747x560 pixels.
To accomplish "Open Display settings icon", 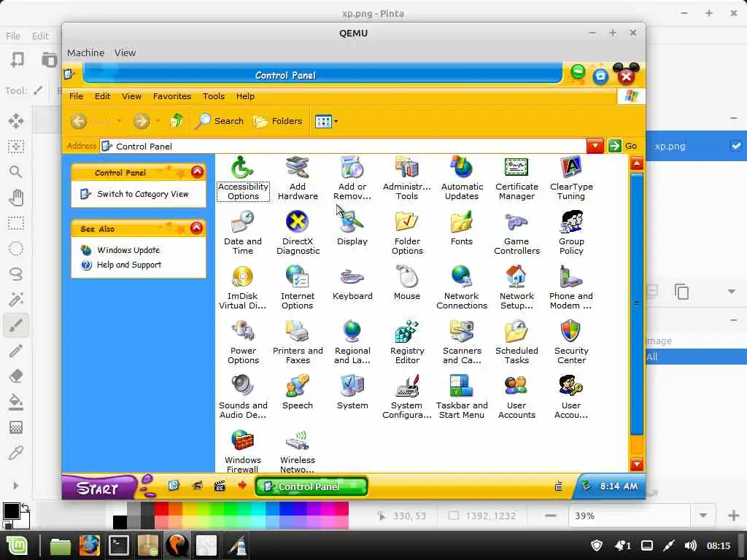I will 352,228.
